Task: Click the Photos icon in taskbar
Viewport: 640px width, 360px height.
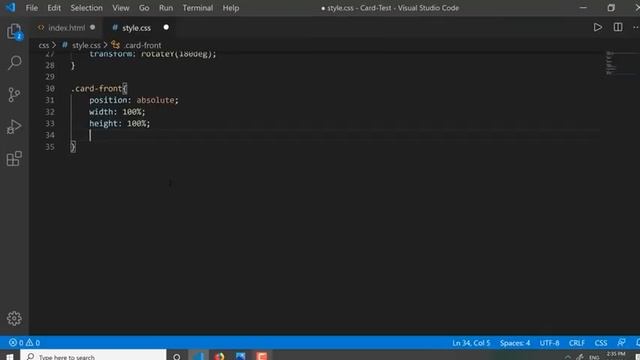Action: 240,356
